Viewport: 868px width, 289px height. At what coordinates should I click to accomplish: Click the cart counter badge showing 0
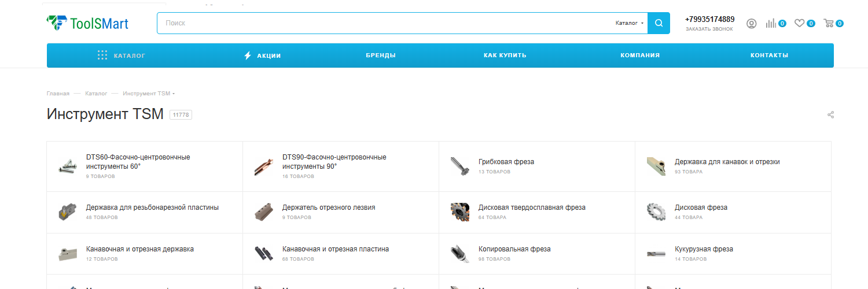[x=840, y=24]
